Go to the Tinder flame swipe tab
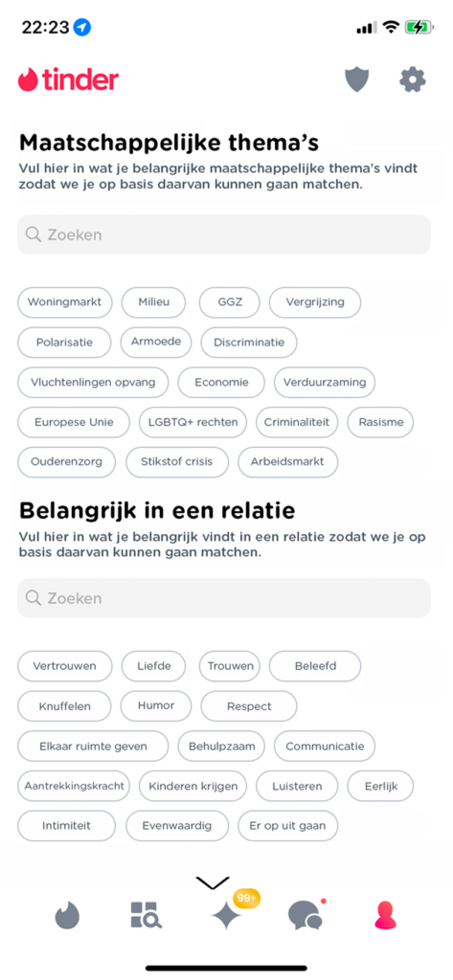 click(68, 916)
